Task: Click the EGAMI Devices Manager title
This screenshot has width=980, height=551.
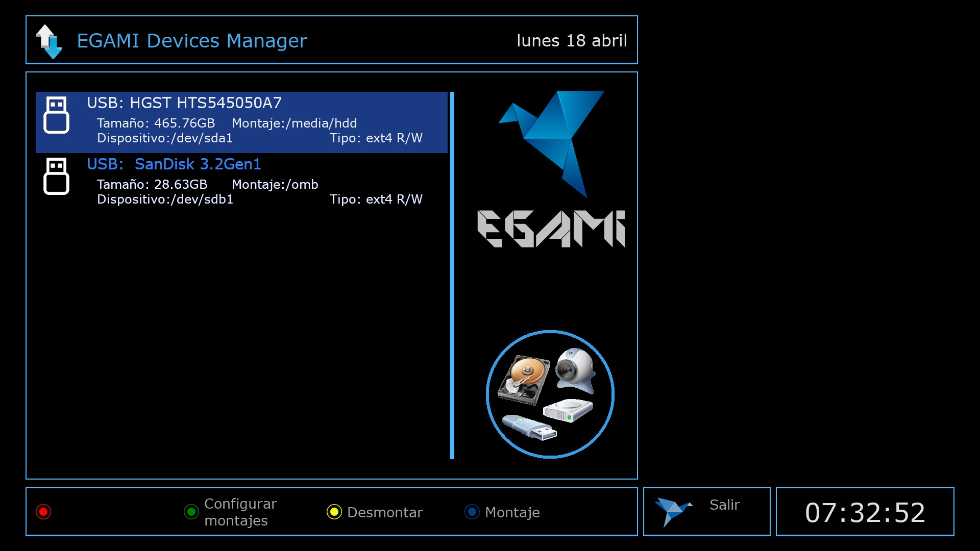Action: coord(192,41)
